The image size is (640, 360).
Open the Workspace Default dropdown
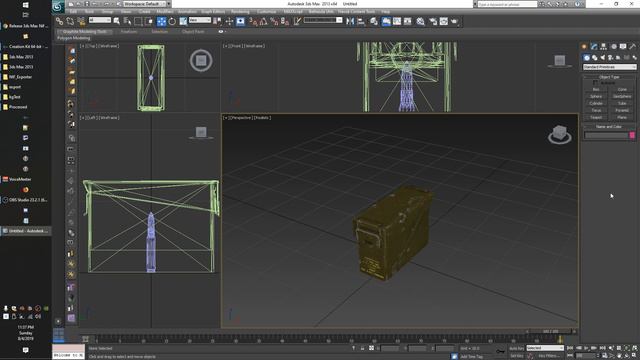147,4
